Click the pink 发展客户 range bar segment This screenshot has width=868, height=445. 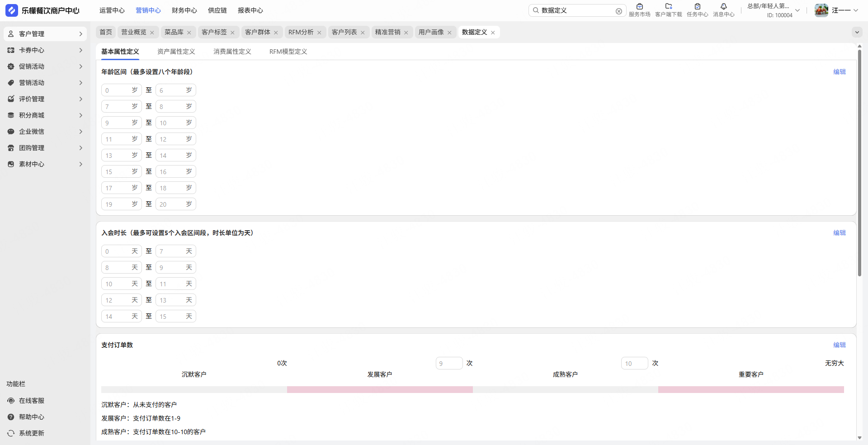pos(380,389)
